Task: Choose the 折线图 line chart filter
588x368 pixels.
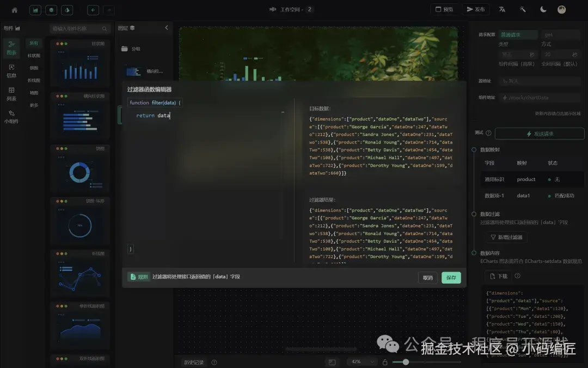Action: 34,80
